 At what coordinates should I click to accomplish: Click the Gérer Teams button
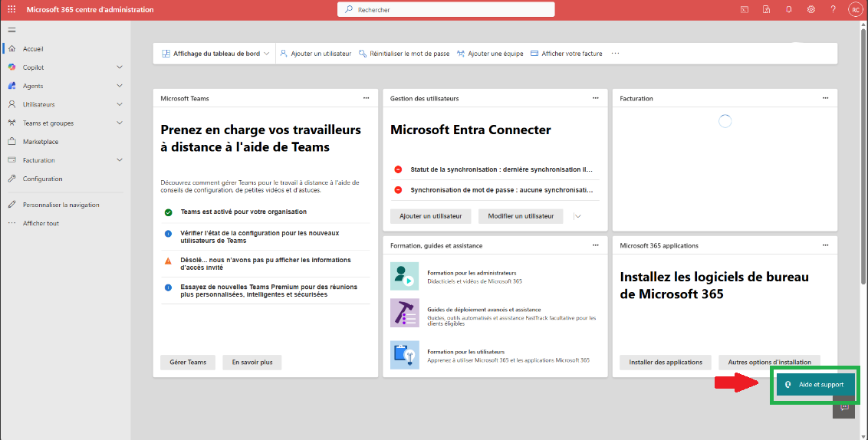point(188,362)
